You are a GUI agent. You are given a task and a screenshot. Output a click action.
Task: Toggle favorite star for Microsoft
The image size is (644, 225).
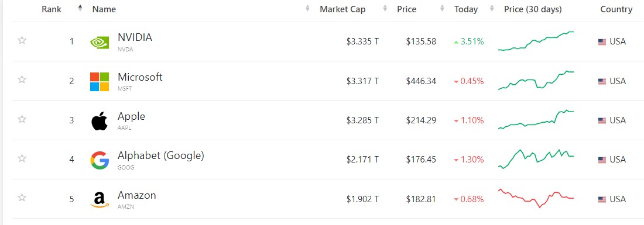[22, 79]
